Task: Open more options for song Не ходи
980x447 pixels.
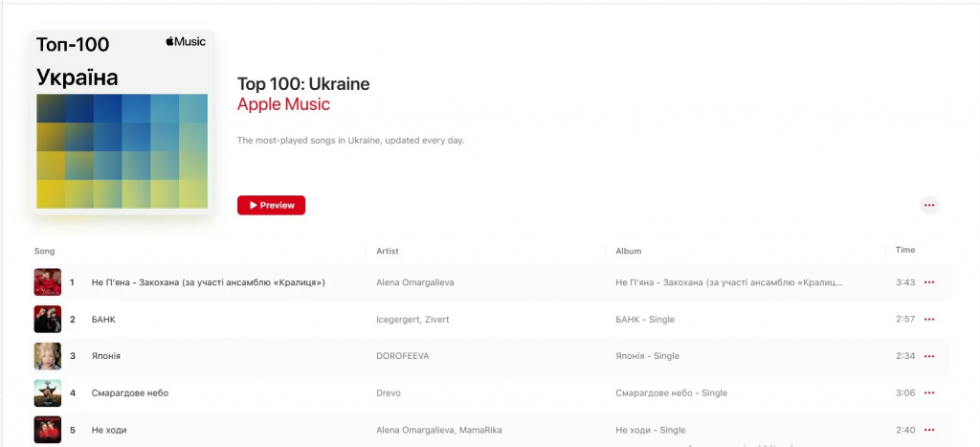Action: 928,430
